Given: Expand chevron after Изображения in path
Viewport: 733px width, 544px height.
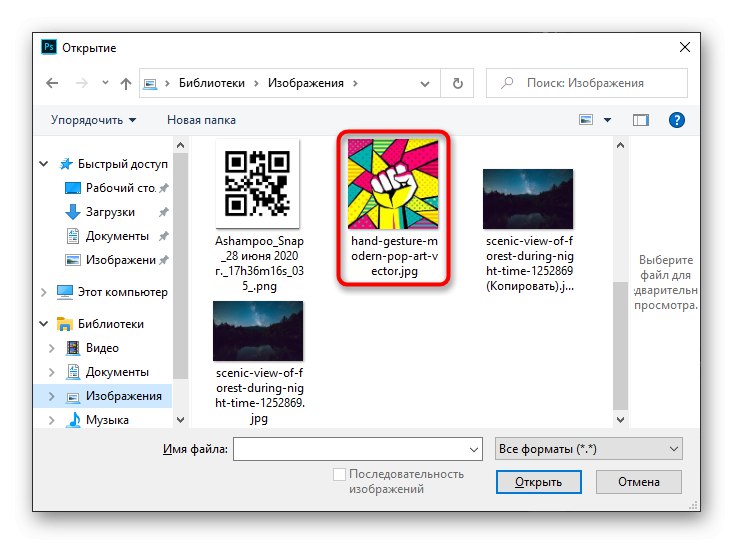Looking at the screenshot, I should pos(355,83).
